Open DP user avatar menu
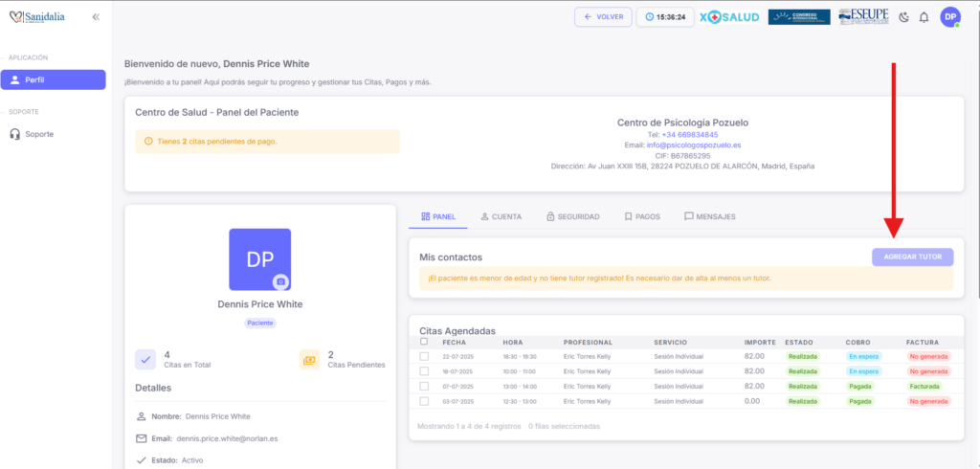The image size is (980, 469). (x=950, y=17)
